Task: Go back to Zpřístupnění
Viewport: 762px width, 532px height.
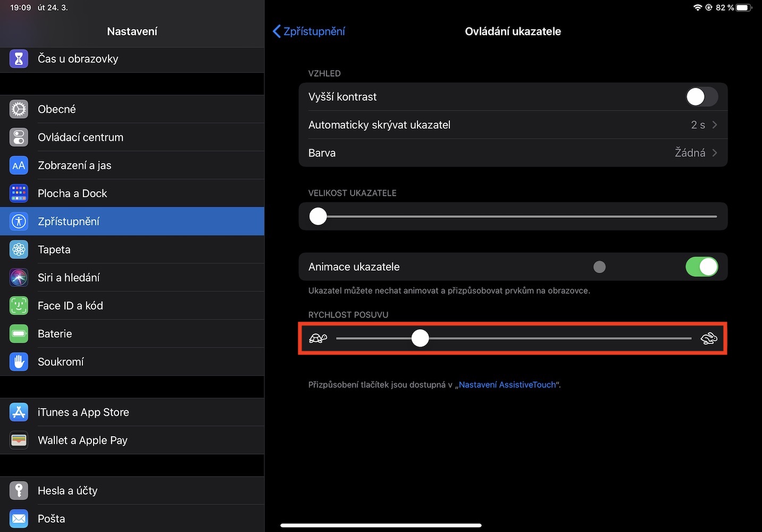Action: pos(309,31)
